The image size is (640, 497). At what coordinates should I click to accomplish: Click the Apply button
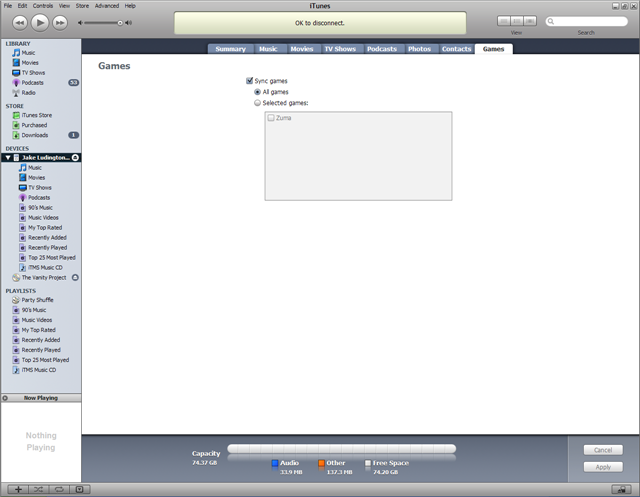603,467
